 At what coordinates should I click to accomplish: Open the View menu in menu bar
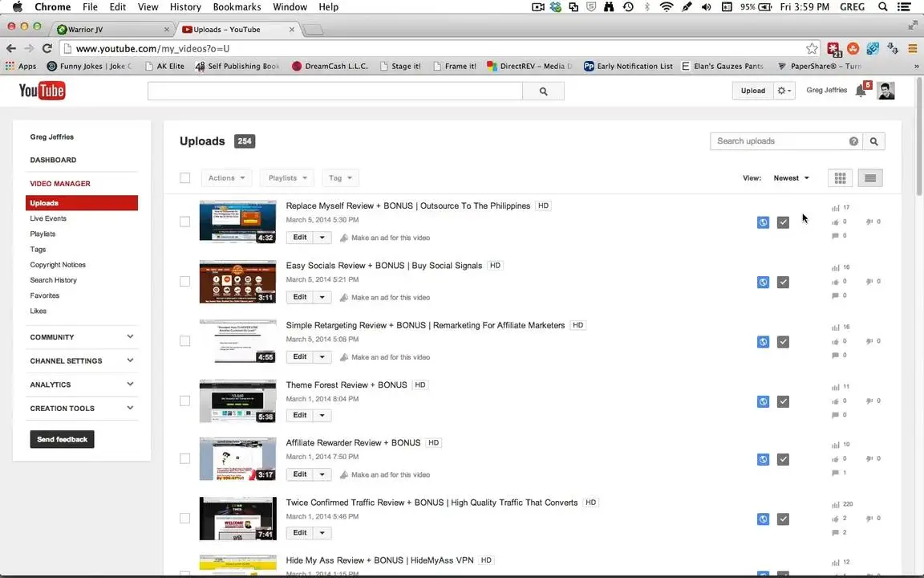tap(148, 7)
